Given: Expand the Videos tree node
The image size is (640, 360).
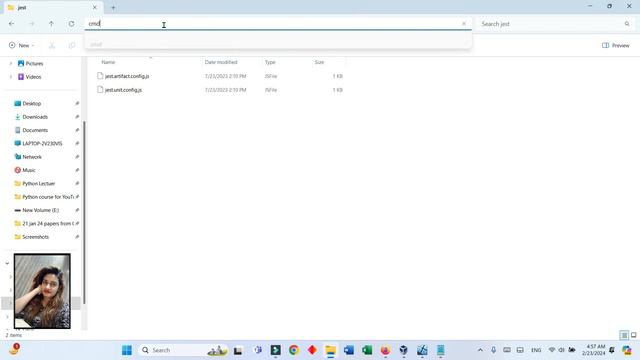Looking at the screenshot, I should (11, 77).
